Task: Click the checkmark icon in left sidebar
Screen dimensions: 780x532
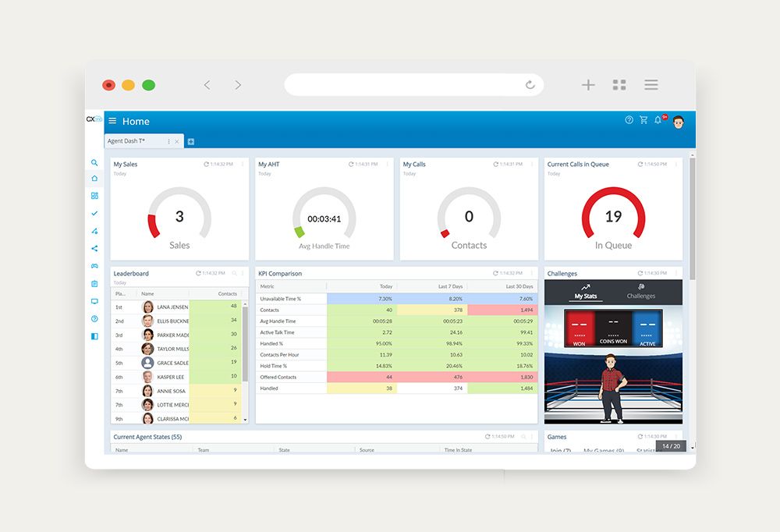Action: pos(94,213)
